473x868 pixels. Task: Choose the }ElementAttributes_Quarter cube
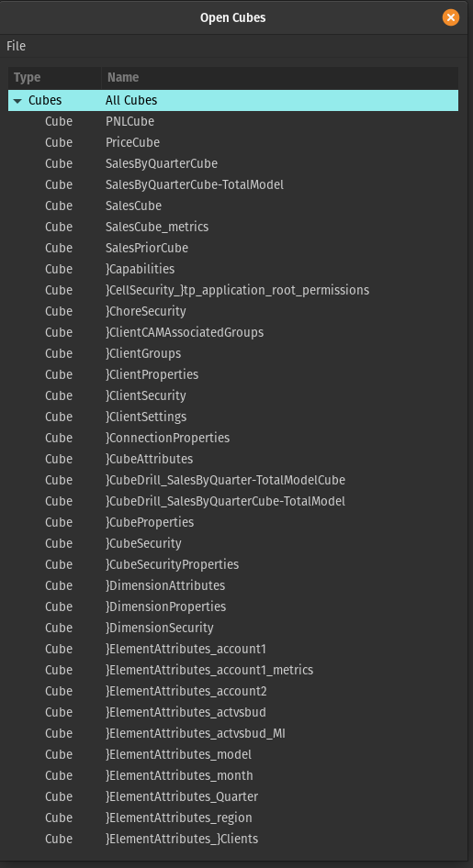point(233,796)
